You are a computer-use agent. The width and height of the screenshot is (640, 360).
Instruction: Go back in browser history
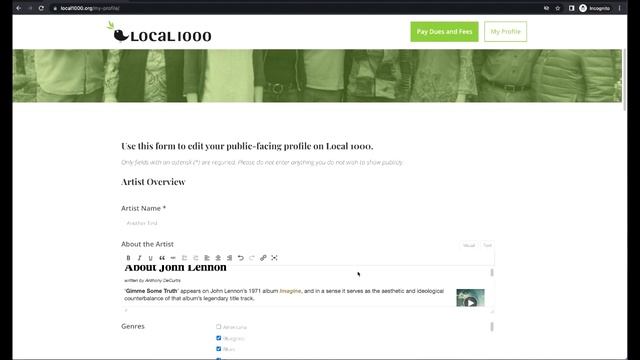19,8
